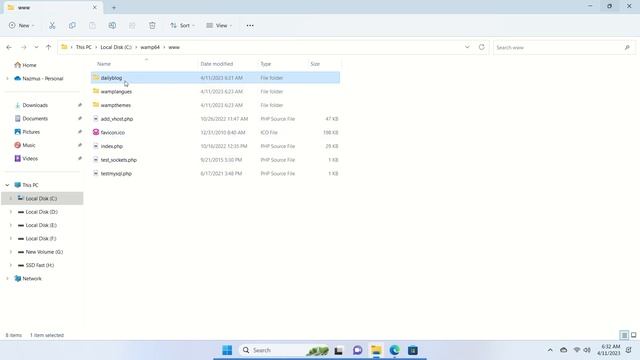
Task: Click the Share icon in toolbar
Action: [x=132, y=25]
